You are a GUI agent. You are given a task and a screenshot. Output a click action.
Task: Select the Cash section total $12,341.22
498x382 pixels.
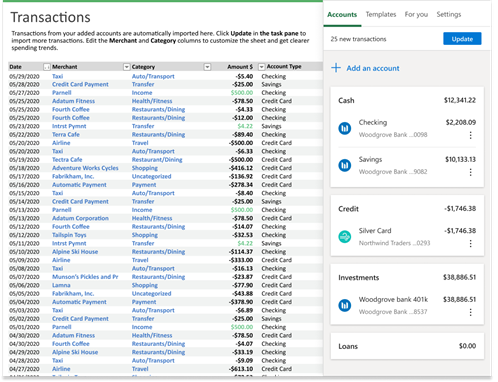click(460, 100)
